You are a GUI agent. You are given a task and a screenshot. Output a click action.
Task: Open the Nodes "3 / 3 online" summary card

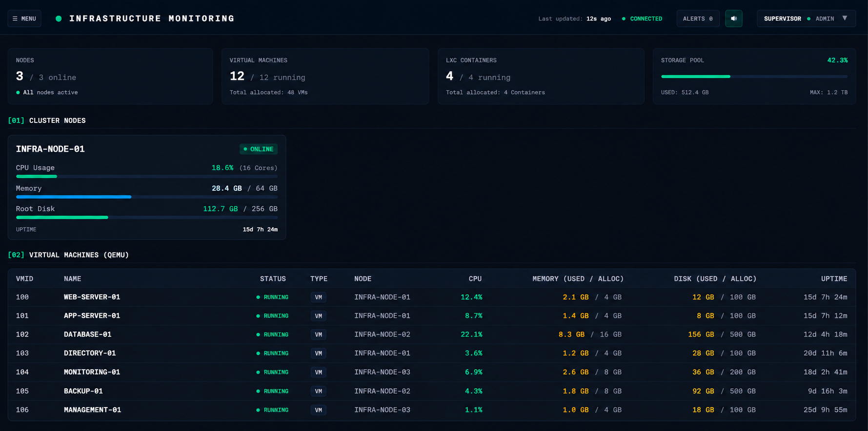pos(110,76)
